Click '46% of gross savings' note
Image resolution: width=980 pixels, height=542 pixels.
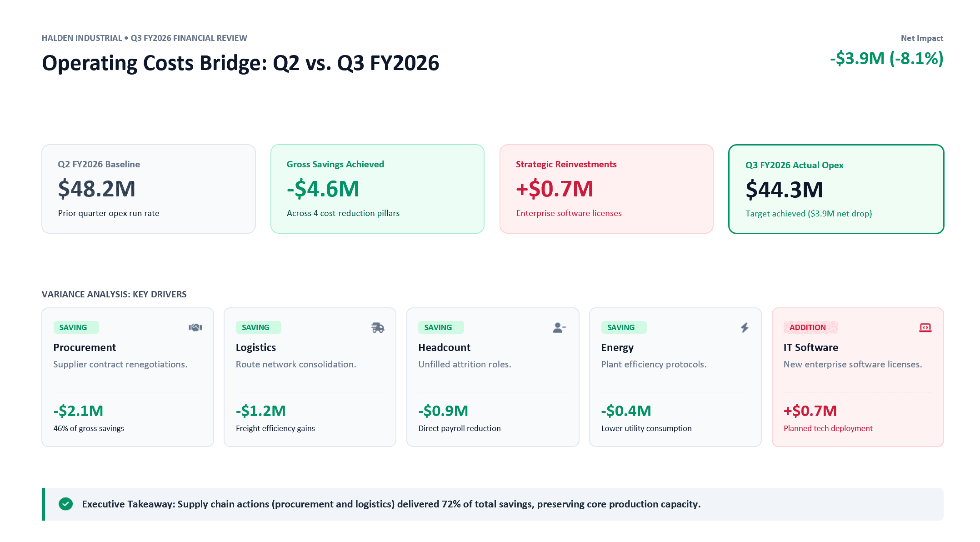click(89, 428)
